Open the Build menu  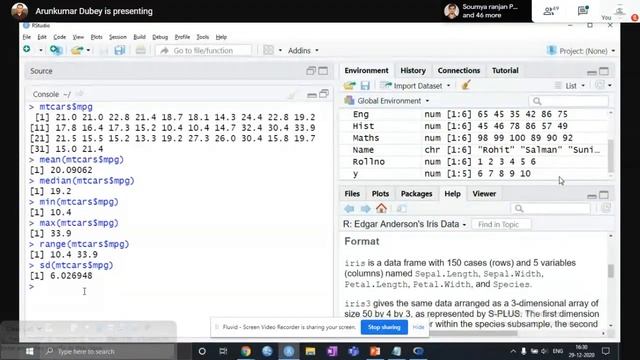[x=139, y=37]
